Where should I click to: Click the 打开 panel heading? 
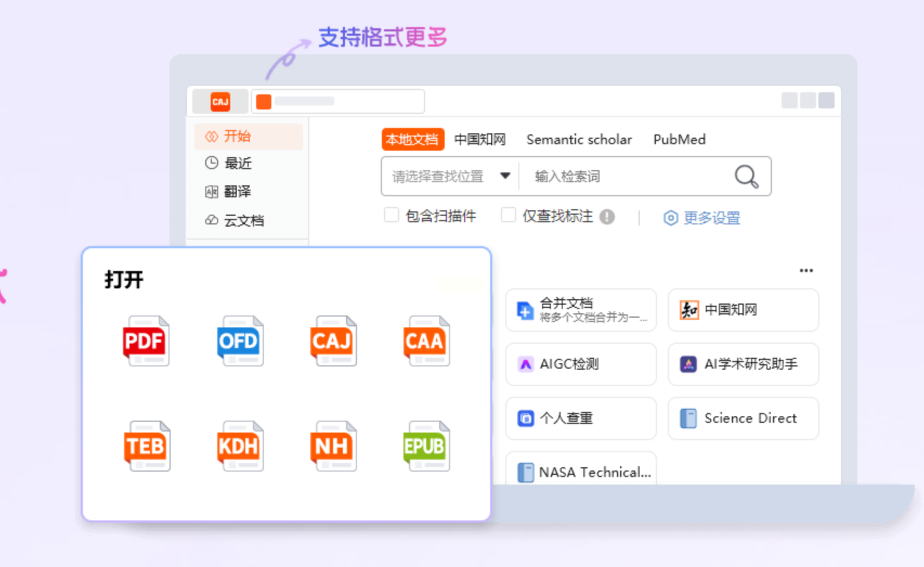tap(124, 280)
